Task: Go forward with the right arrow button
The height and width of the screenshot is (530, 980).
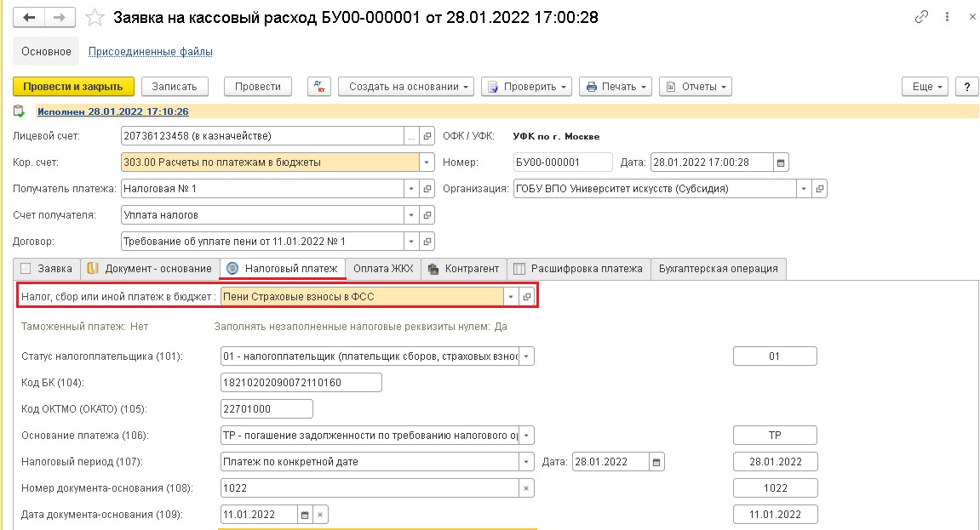Action: (60, 17)
